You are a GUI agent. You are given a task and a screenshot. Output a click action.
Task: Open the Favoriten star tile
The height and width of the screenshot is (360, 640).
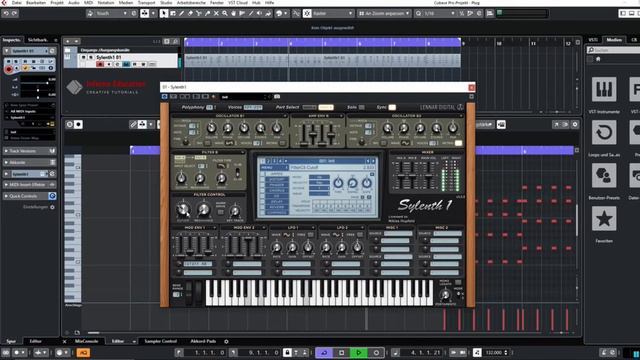pyautogui.click(x=604, y=219)
